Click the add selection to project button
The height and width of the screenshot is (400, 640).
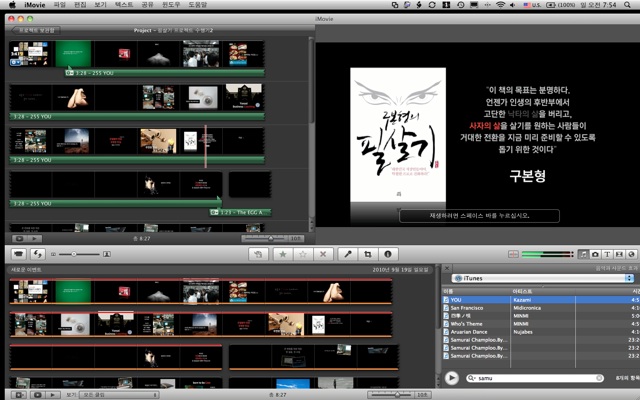[258, 254]
